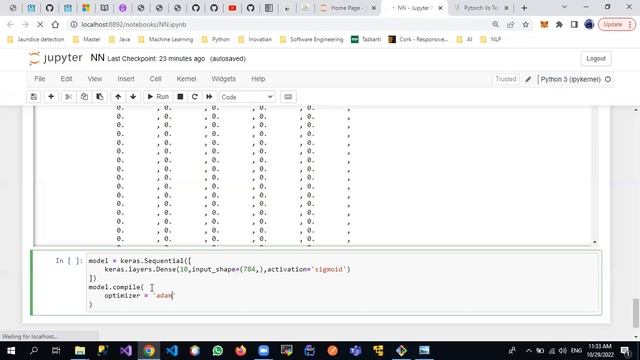Screen dimensions: 640x360
Task: Move selected cell down arrow
Action: [133, 97]
